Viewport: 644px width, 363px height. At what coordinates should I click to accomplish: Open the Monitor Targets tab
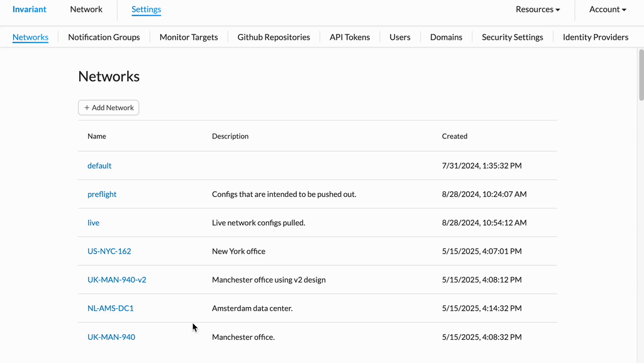tap(189, 37)
